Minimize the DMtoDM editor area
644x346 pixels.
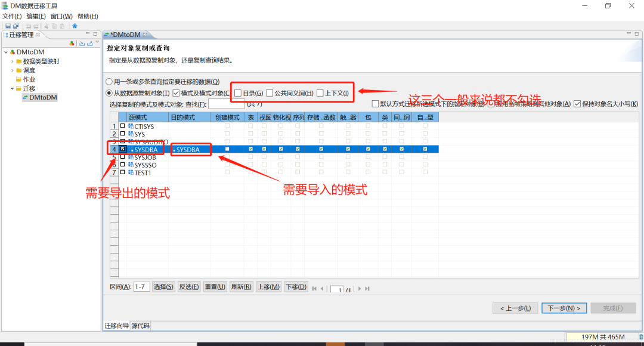(629, 33)
